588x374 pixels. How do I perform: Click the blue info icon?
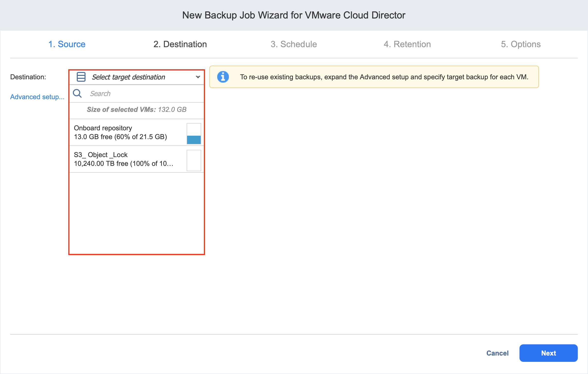223,77
